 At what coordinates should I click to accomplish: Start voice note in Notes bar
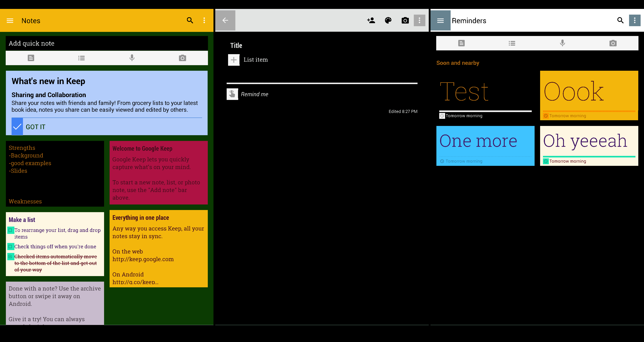(x=132, y=58)
